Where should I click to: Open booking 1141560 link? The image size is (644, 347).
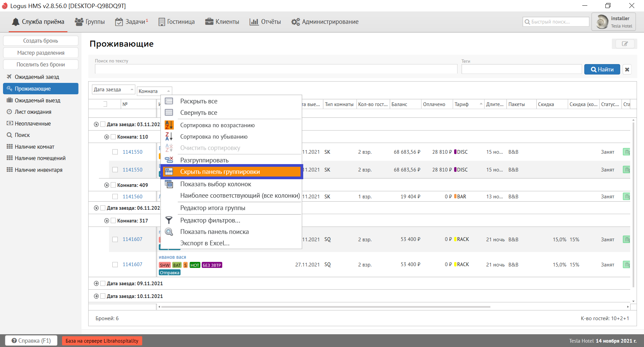[132, 197]
